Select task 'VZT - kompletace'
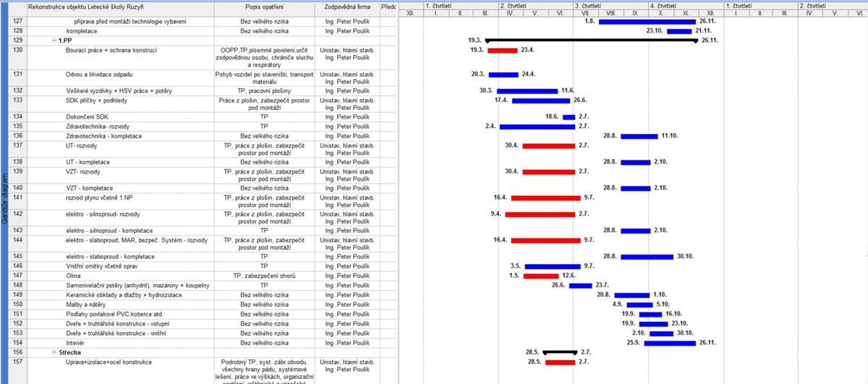Image resolution: width=868 pixels, height=384 pixels. (89, 188)
